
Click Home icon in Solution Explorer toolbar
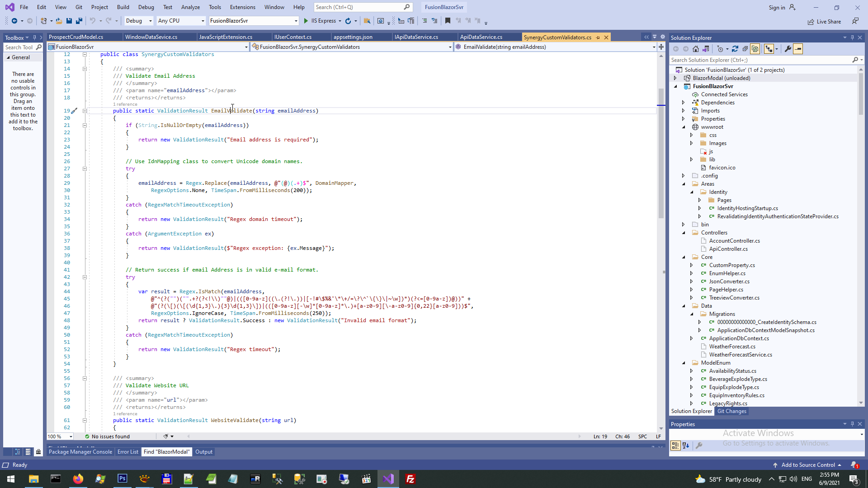pyautogui.click(x=696, y=49)
